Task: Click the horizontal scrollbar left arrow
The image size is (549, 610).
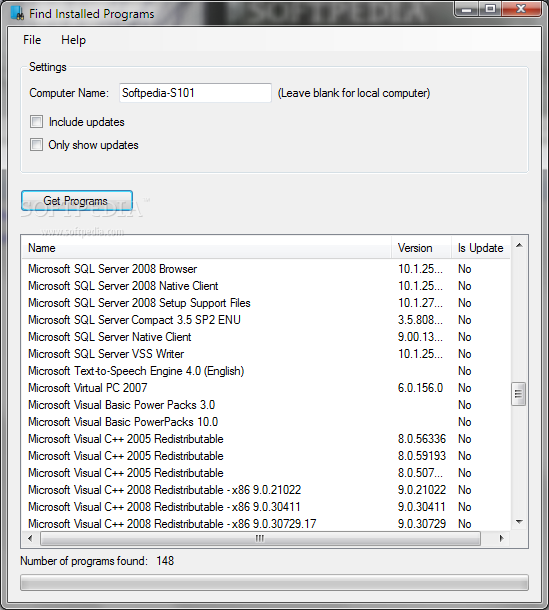Action: [x=30, y=538]
